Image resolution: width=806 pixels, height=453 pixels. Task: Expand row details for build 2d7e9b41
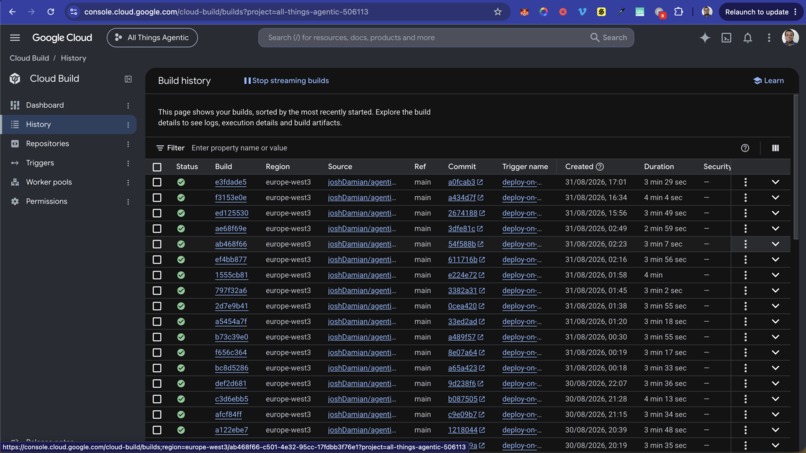coord(775,306)
